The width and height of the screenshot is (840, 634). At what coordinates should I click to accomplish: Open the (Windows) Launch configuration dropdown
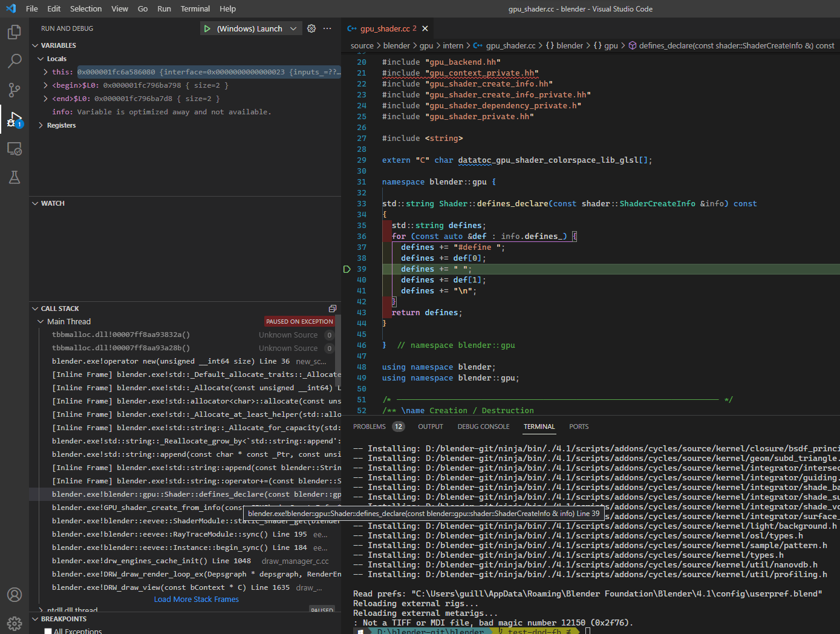(293, 28)
